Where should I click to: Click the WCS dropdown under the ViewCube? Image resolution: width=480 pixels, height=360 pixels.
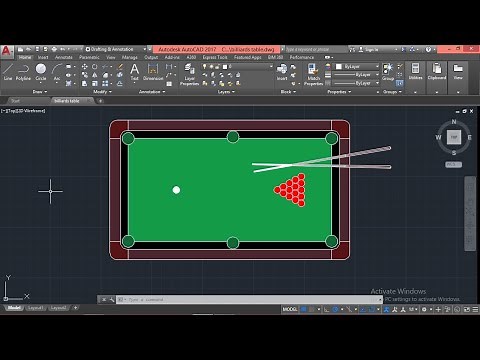click(x=454, y=164)
